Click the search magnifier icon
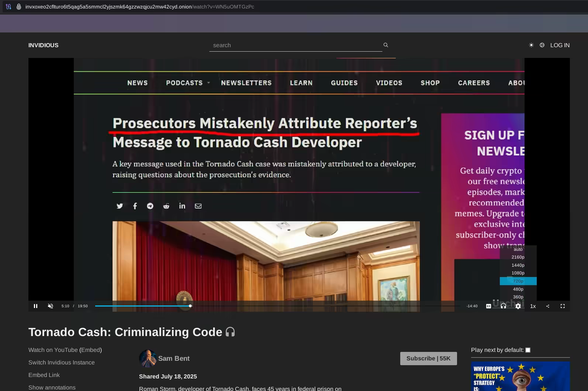Screen dimensions: 588x391 tap(385, 45)
